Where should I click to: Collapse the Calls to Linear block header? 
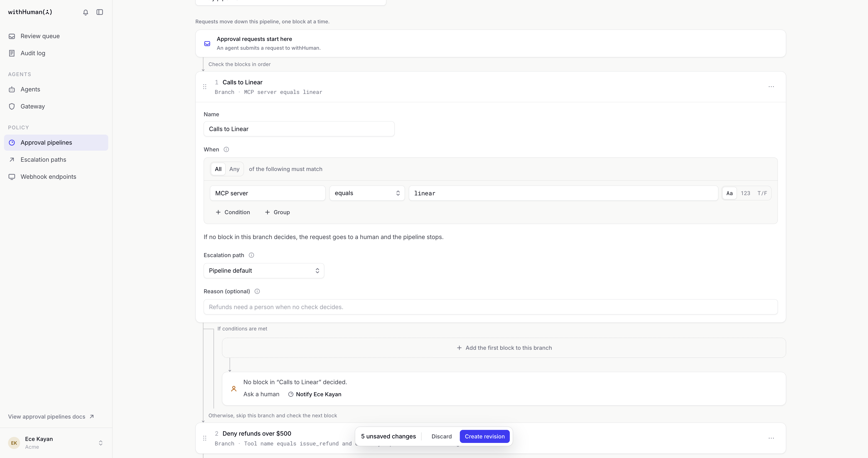[x=491, y=87]
